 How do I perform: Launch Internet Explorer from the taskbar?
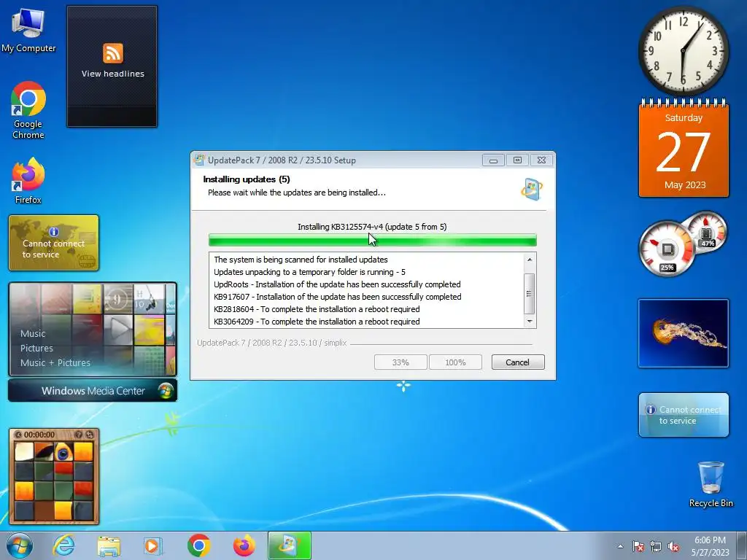tap(64, 545)
